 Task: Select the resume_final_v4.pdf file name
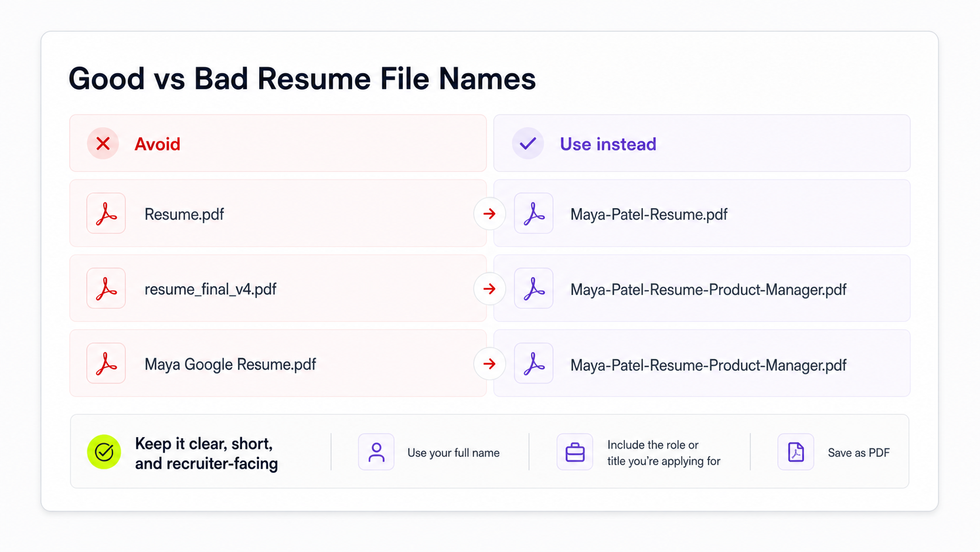click(x=210, y=289)
